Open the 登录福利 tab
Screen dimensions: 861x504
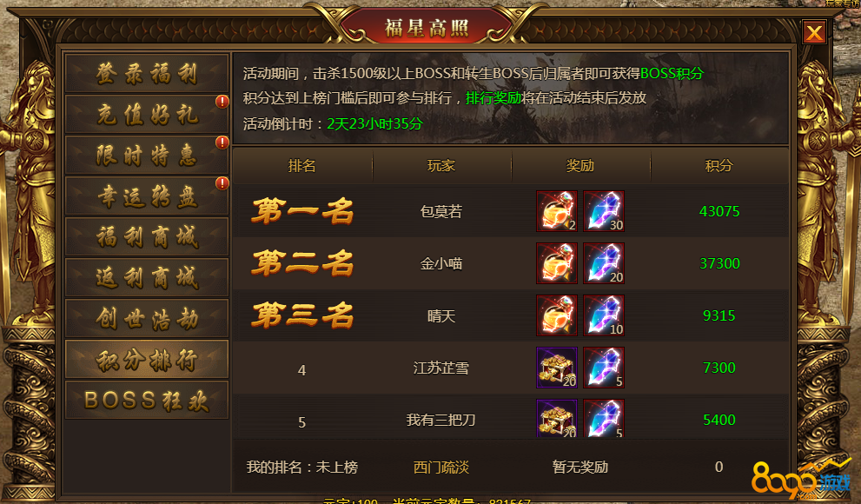(147, 73)
